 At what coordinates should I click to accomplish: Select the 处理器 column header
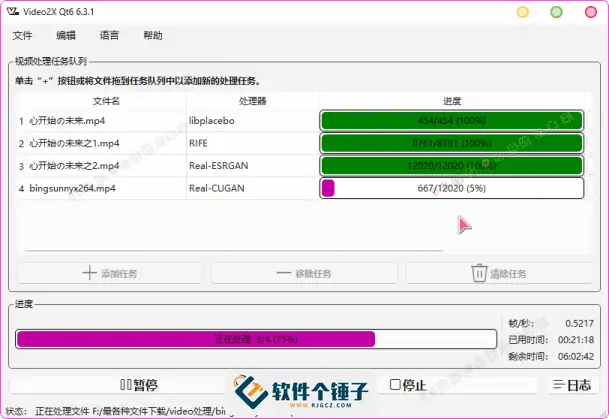click(252, 101)
